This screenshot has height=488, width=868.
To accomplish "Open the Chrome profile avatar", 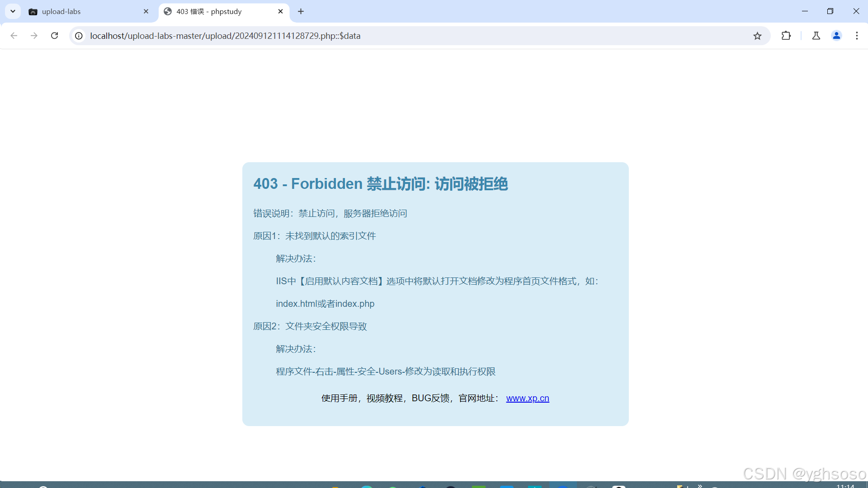I will coord(836,36).
